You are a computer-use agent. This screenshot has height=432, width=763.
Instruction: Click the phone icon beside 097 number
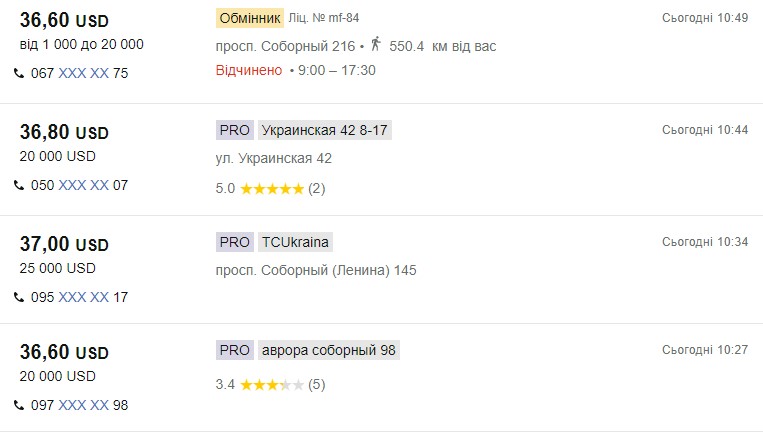point(19,405)
